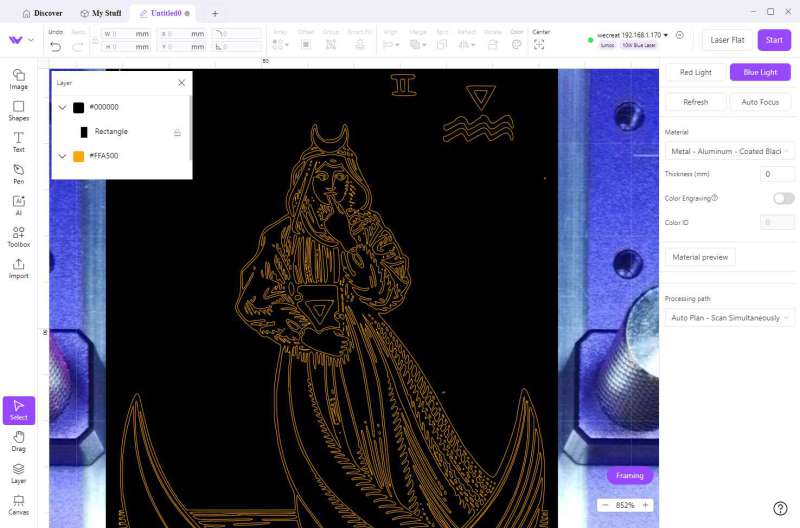Viewport: 800px width, 528px height.
Task: Open the AI tool
Action: pos(18,205)
